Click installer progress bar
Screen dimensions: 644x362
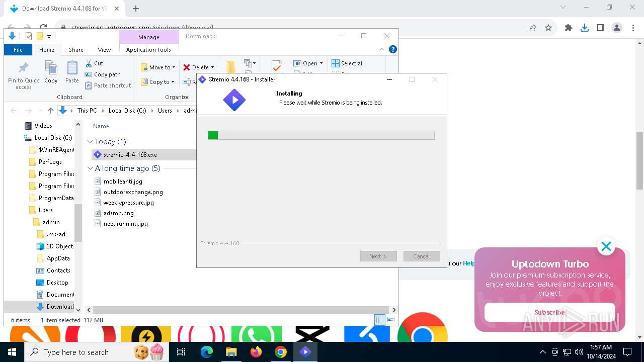(321, 135)
